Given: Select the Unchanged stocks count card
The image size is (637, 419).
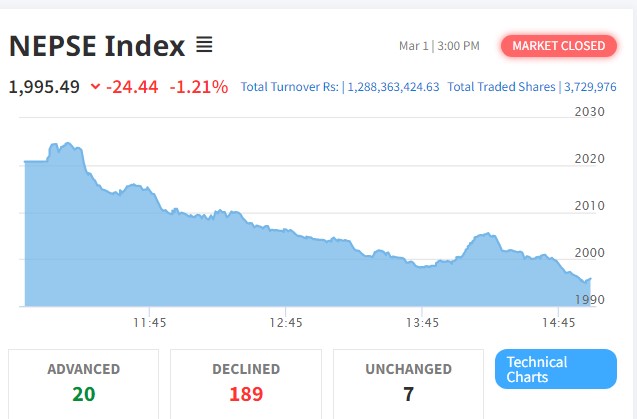Looking at the screenshot, I should pyautogui.click(x=408, y=382).
